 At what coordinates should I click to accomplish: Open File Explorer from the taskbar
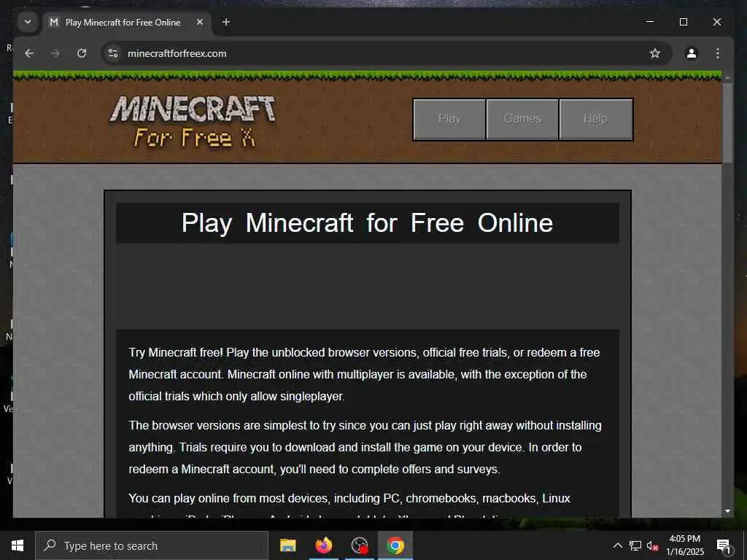287,545
